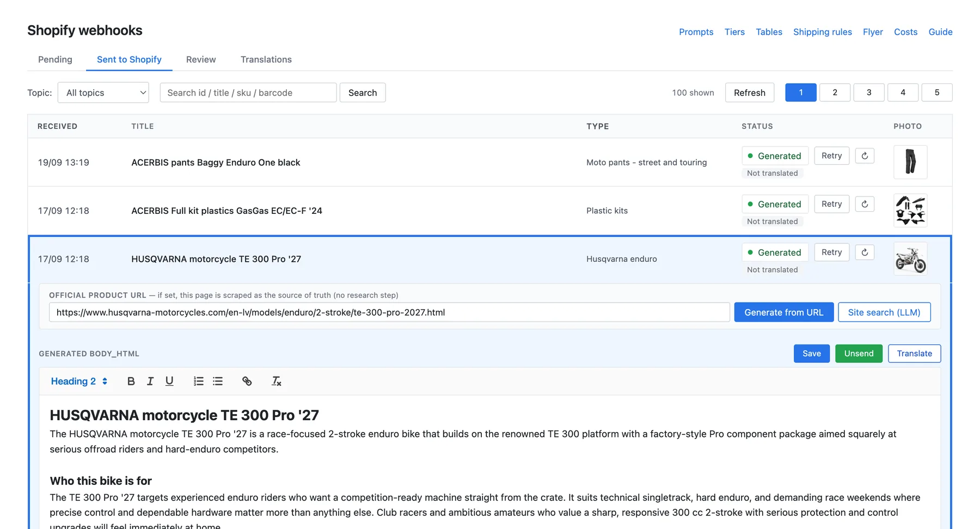Click the Translate button
Image resolution: width=980 pixels, height=529 pixels.
pyautogui.click(x=914, y=354)
